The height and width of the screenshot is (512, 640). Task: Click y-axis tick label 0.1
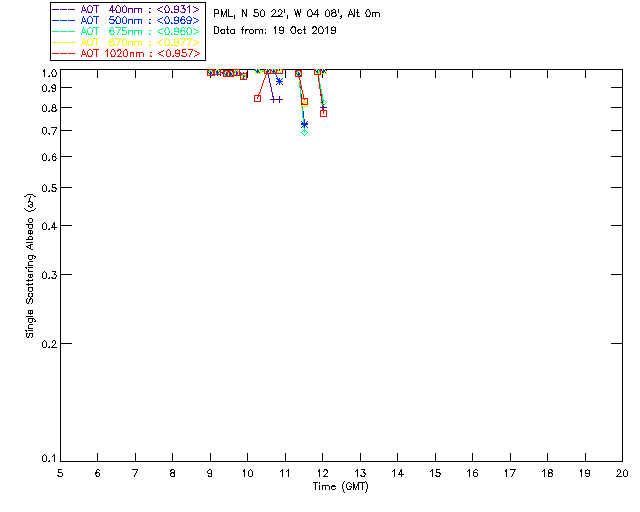(49, 459)
